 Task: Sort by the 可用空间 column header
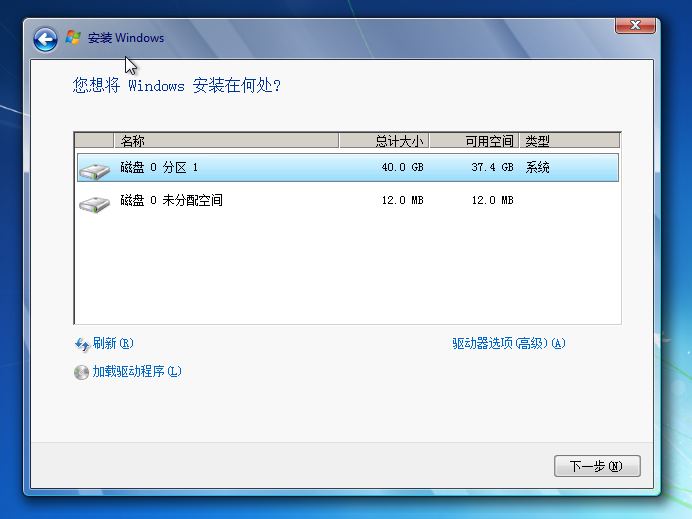[x=474, y=141]
